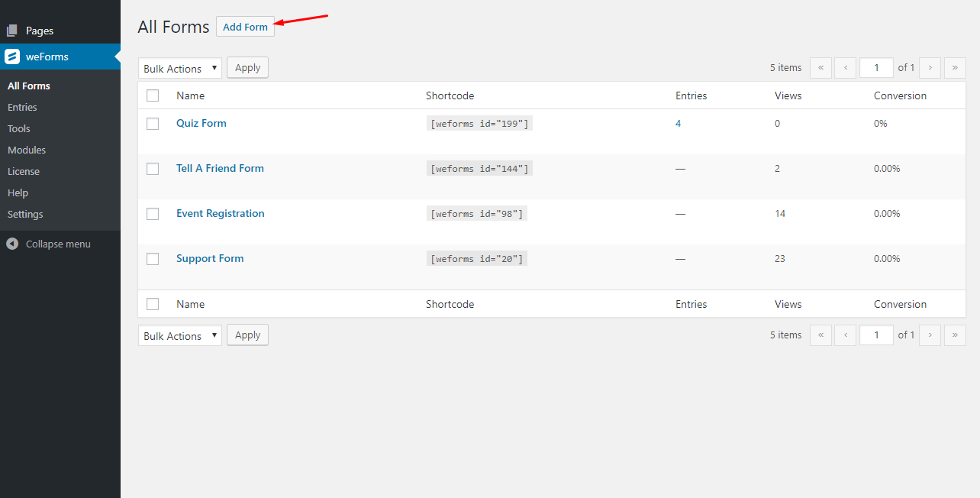The height and width of the screenshot is (498, 980).
Task: Click the Entries column header at top
Action: point(691,95)
